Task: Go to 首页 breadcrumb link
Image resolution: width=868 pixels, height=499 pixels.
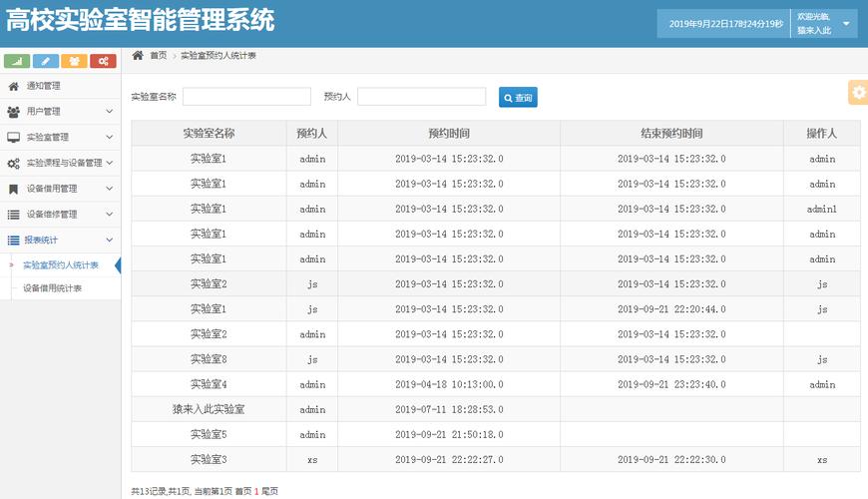Action: point(159,55)
